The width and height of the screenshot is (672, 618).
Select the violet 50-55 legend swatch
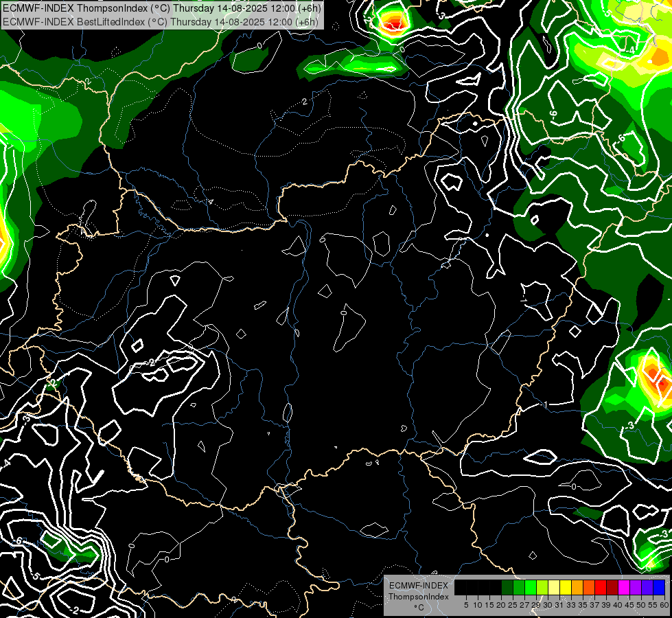click(x=647, y=587)
